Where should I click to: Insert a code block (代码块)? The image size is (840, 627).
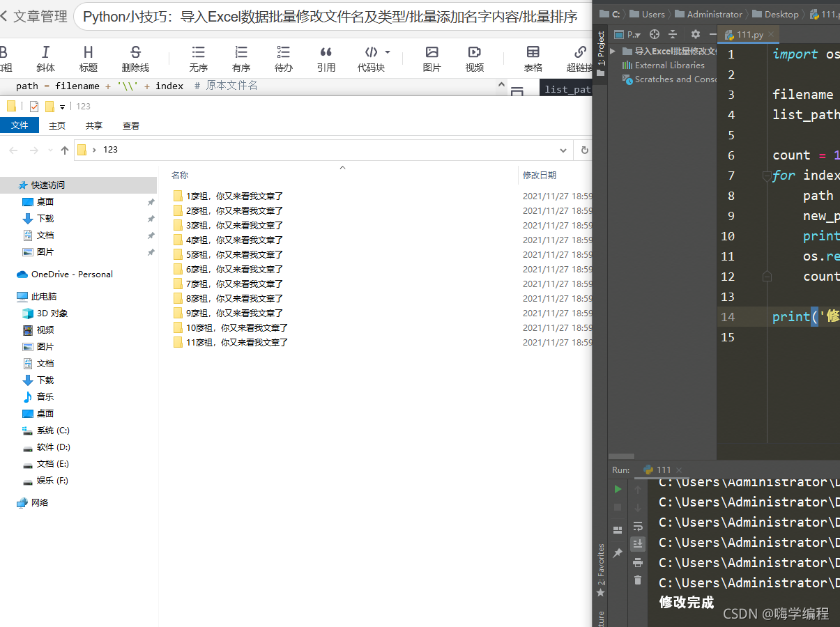click(371, 59)
